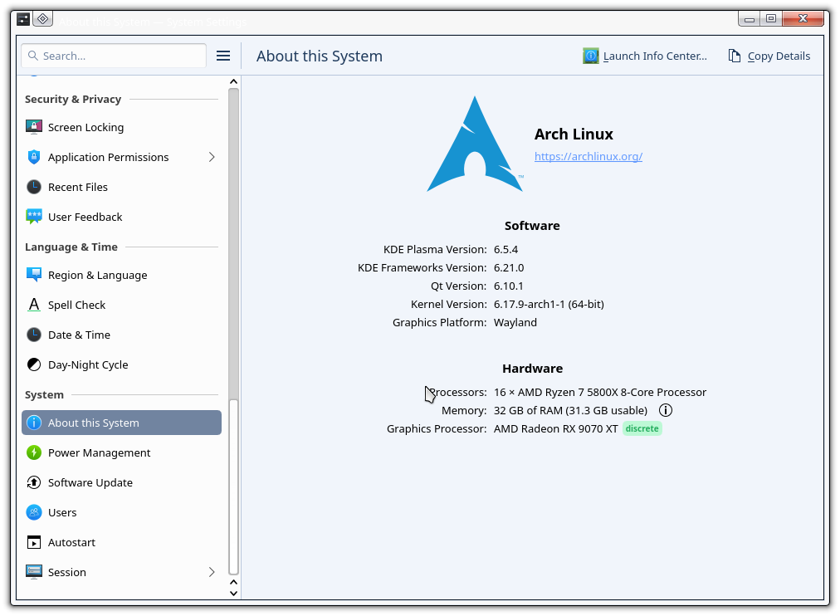Open Recent Files settings
The width and height of the screenshot is (840, 616).
122,187
